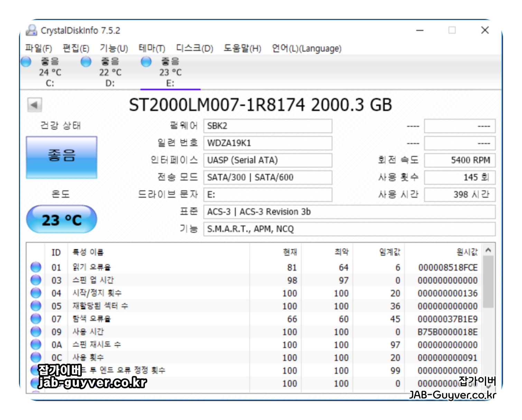
Task: Click the status orb for attribute 03
Action: (36, 280)
